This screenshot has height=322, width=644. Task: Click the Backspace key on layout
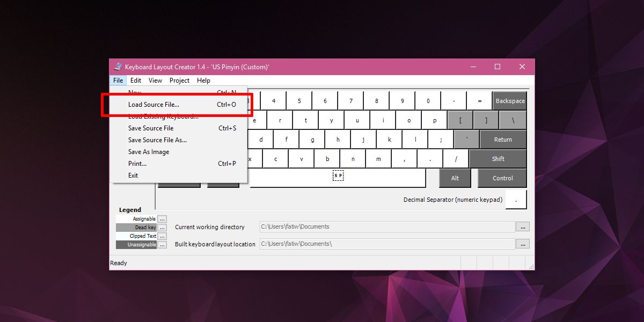click(510, 101)
